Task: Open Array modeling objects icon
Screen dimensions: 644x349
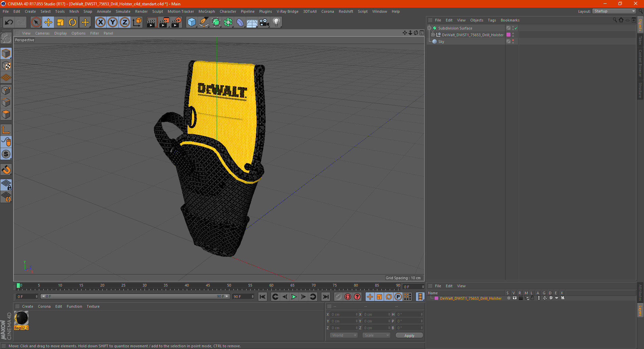Action: [x=228, y=22]
